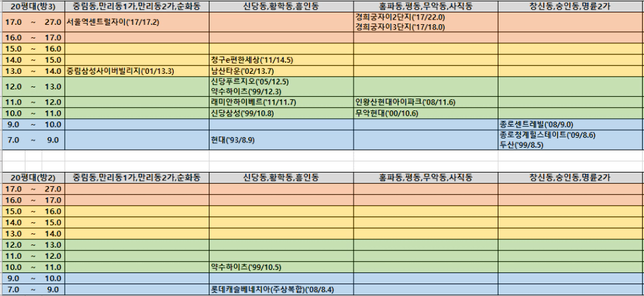644x296 pixels.
Task: Click the 7.0 cell in the 방2 table
Action: [x=13, y=289]
